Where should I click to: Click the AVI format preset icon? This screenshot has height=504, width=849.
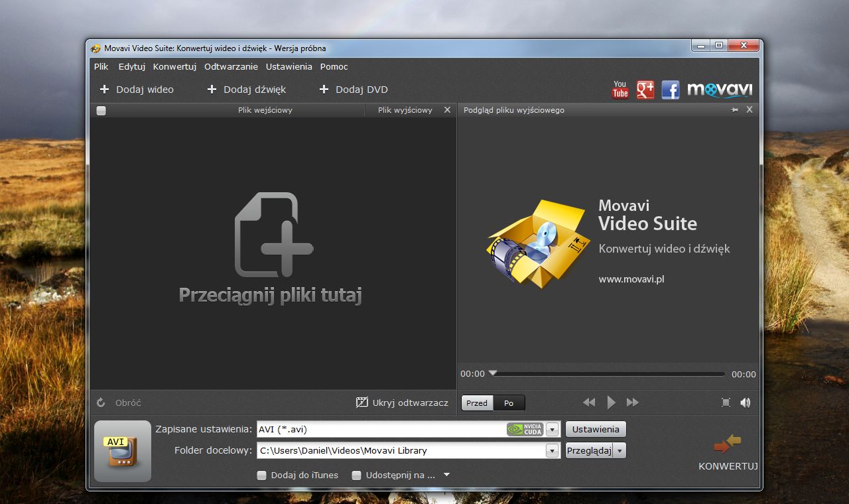click(123, 451)
